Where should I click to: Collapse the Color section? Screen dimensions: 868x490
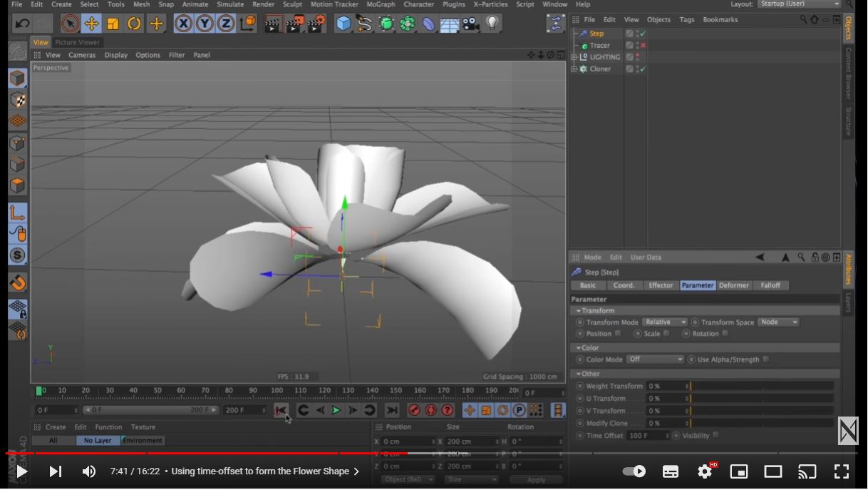point(579,348)
